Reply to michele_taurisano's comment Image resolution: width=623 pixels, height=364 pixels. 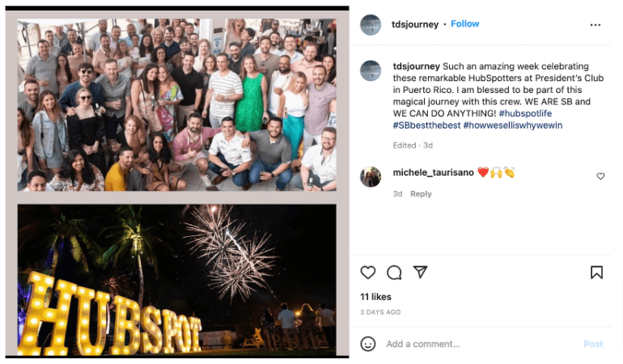[421, 194]
